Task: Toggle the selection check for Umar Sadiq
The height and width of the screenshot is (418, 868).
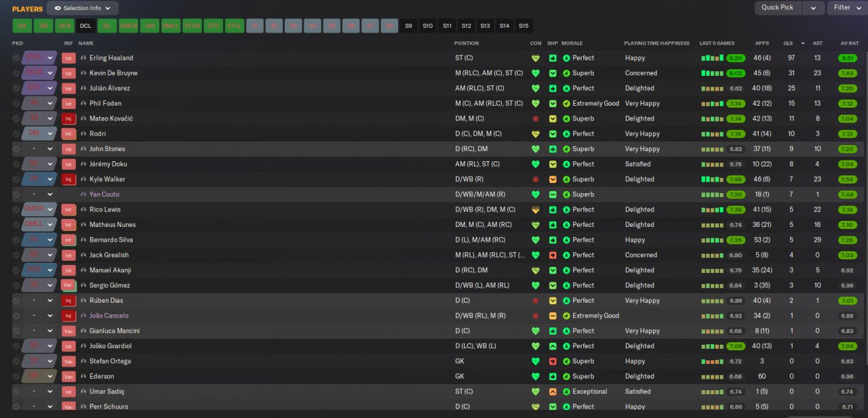Action: pos(16,392)
